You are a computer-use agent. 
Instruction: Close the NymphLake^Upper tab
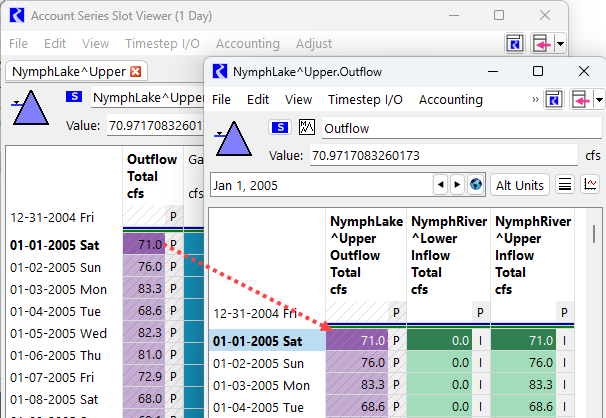(x=136, y=71)
